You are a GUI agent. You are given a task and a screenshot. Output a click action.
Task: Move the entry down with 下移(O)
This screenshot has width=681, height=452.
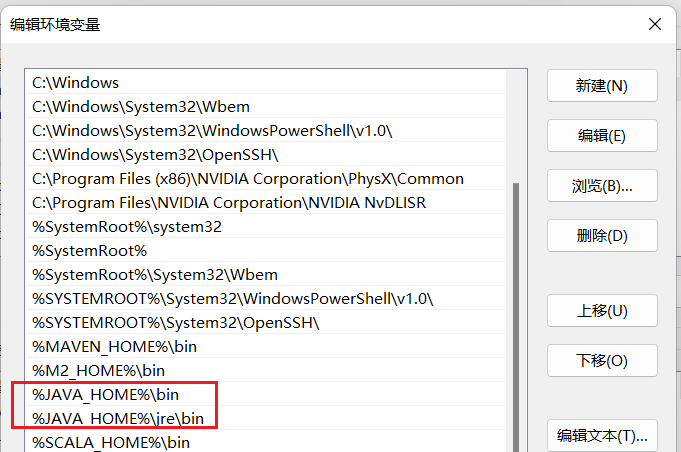point(602,360)
